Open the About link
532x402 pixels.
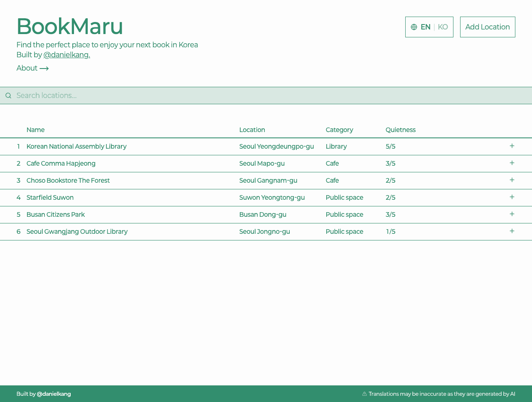pyautogui.click(x=27, y=68)
